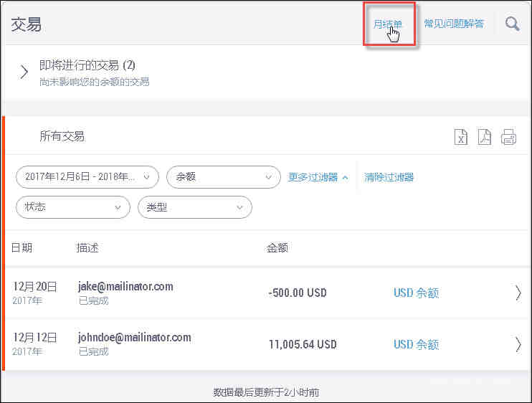Open details arrow for jake@mailinator.com transaction
The image size is (532, 403).
coord(518,293)
